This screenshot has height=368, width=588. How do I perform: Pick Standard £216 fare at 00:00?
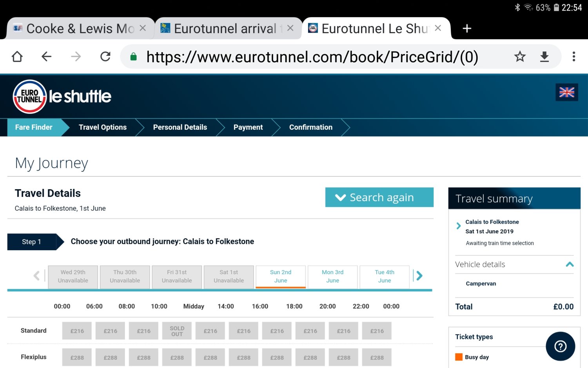tap(77, 331)
